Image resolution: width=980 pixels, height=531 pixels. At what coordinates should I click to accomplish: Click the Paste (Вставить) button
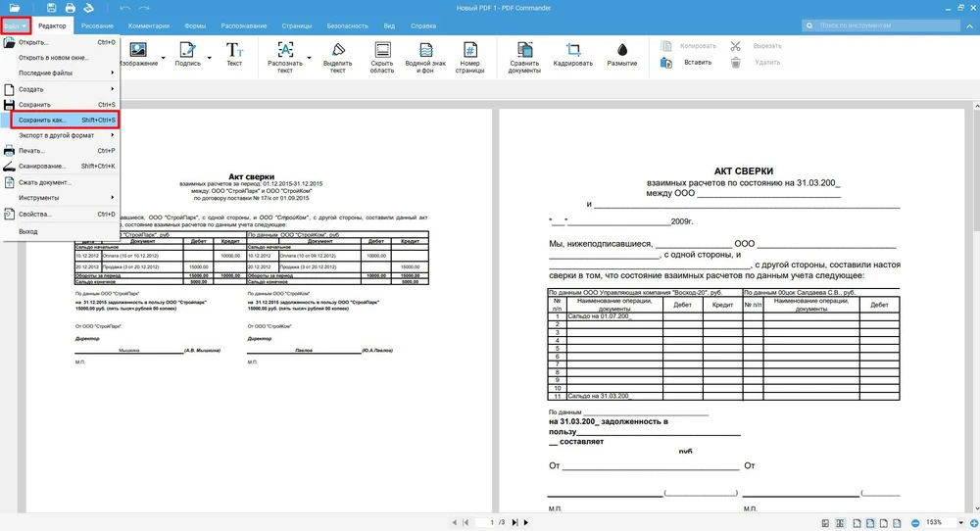(x=687, y=63)
